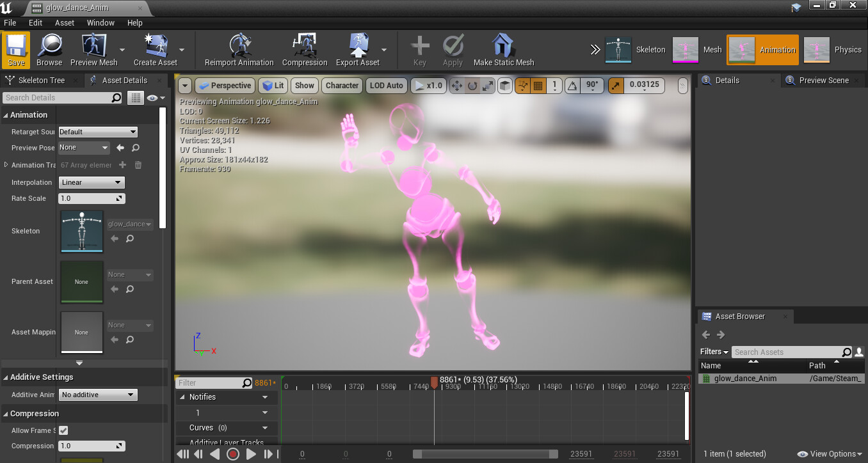The width and height of the screenshot is (868, 463).
Task: Open View Options in Asset Browser
Action: (832, 454)
